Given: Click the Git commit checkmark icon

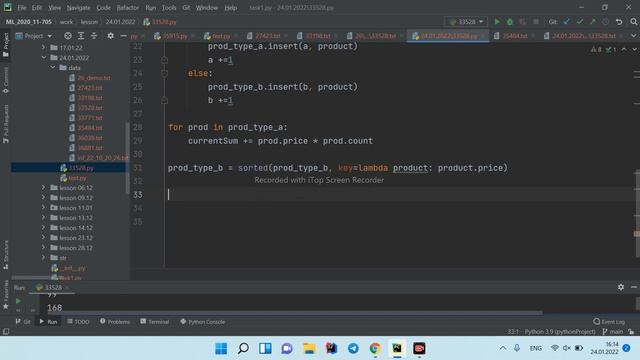Looking at the screenshot, I should [x=580, y=22].
